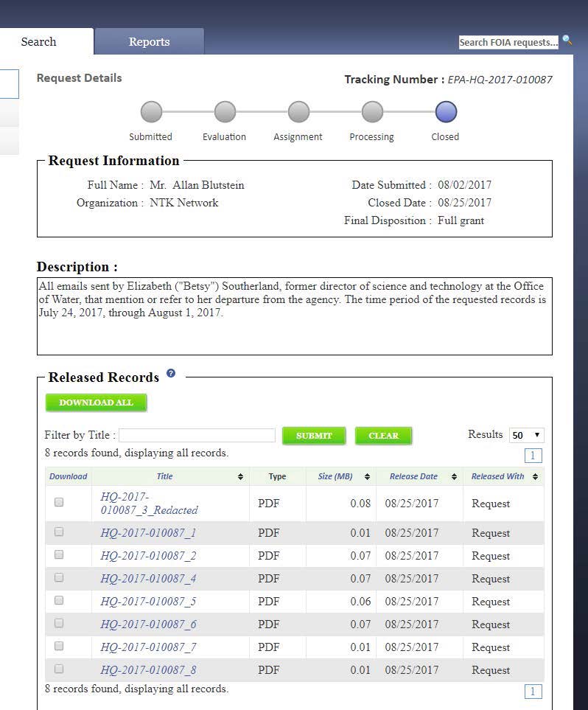This screenshot has height=710, width=588.
Task: Sort by Release Date arrows
Action: click(x=454, y=476)
